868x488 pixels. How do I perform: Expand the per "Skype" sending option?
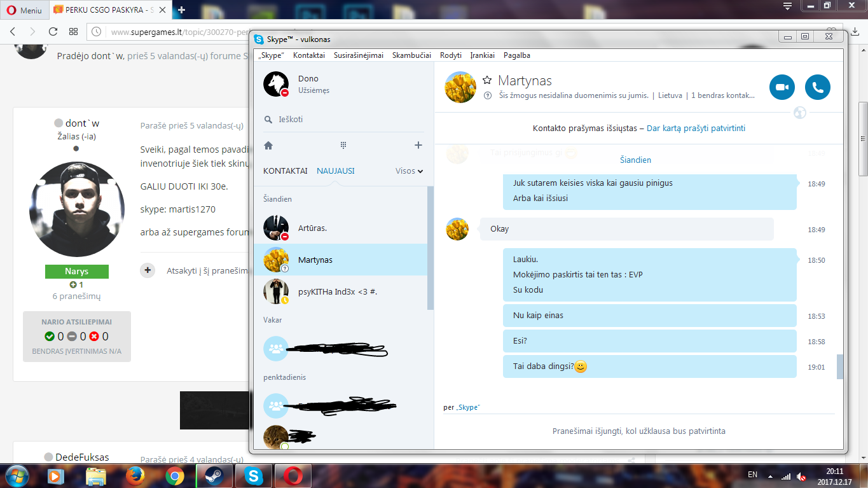[462, 407]
